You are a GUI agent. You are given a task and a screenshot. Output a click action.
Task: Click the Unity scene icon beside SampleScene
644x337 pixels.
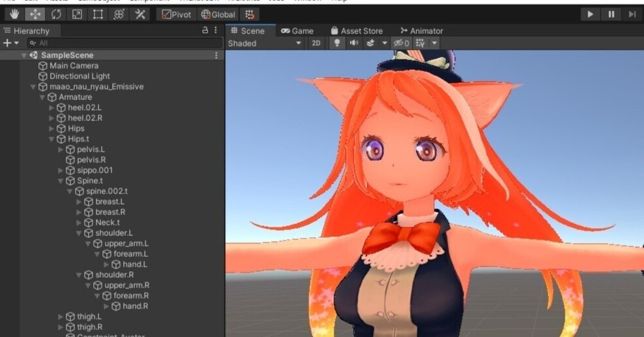pos(34,55)
